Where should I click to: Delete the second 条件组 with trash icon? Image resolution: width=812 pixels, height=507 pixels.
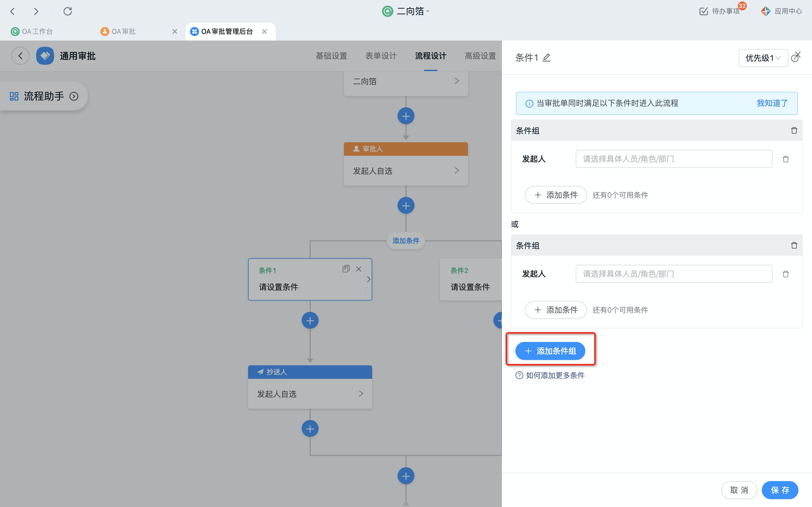794,245
